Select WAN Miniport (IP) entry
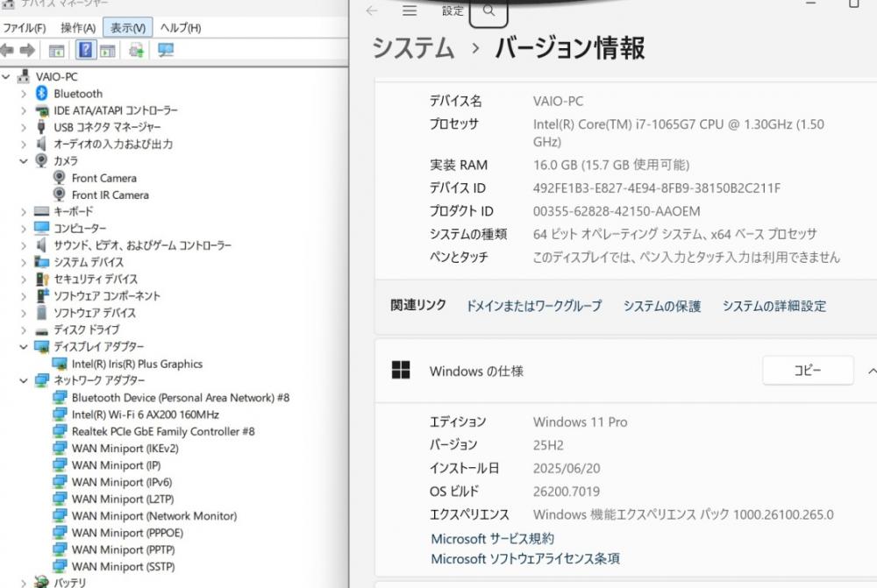Viewport: 877px width, 588px height. 116,465
